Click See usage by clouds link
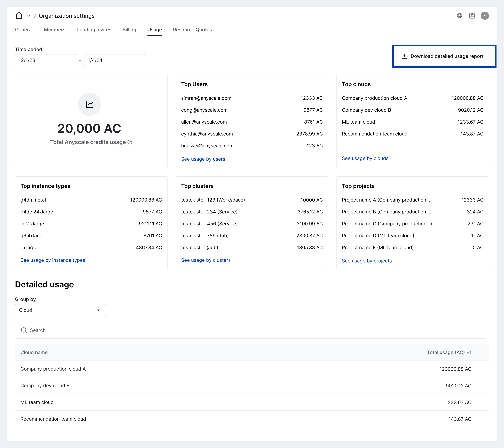The image size is (504, 448). 365,158
